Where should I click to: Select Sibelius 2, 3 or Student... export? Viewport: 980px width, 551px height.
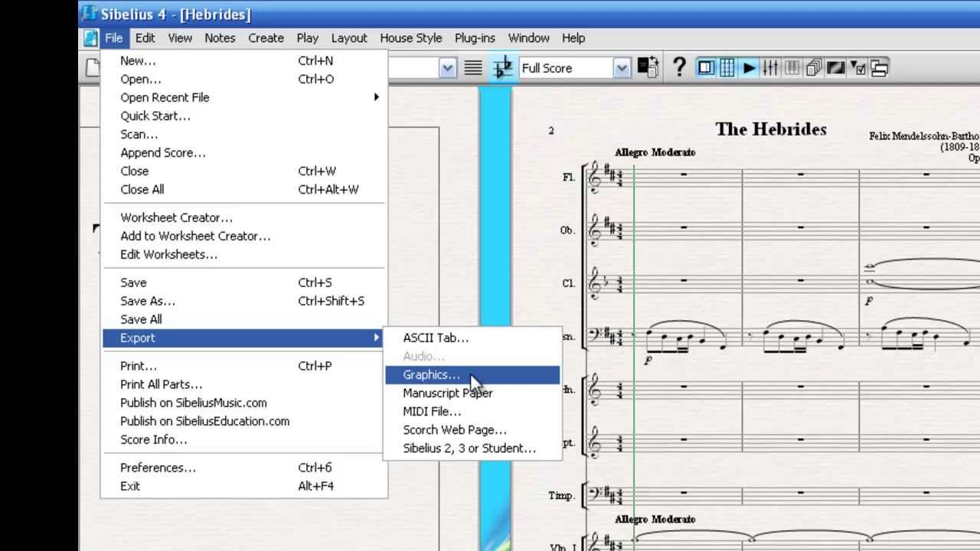tap(472, 448)
